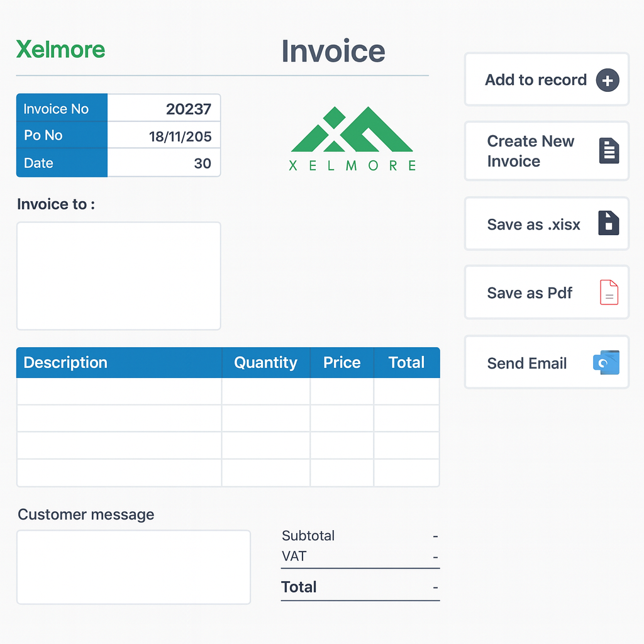Image resolution: width=644 pixels, height=644 pixels.
Task: Select first row Quantity cell
Action: 265,391
